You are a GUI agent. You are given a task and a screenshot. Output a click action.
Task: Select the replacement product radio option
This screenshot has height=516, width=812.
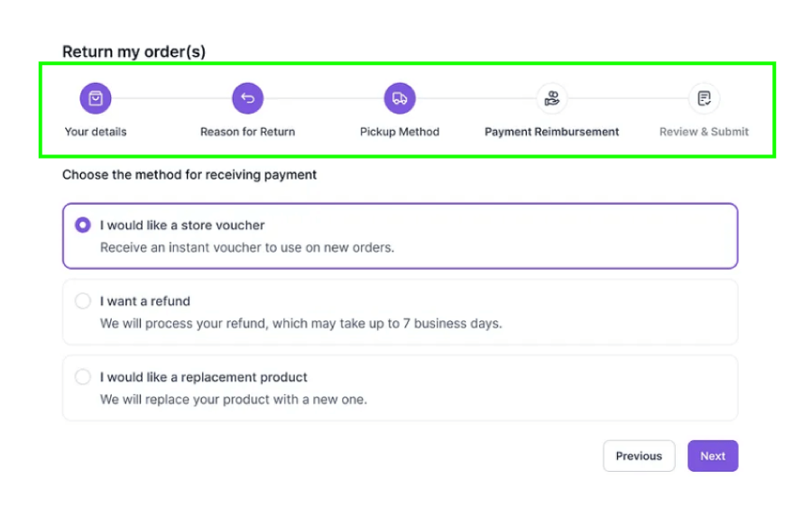click(83, 377)
